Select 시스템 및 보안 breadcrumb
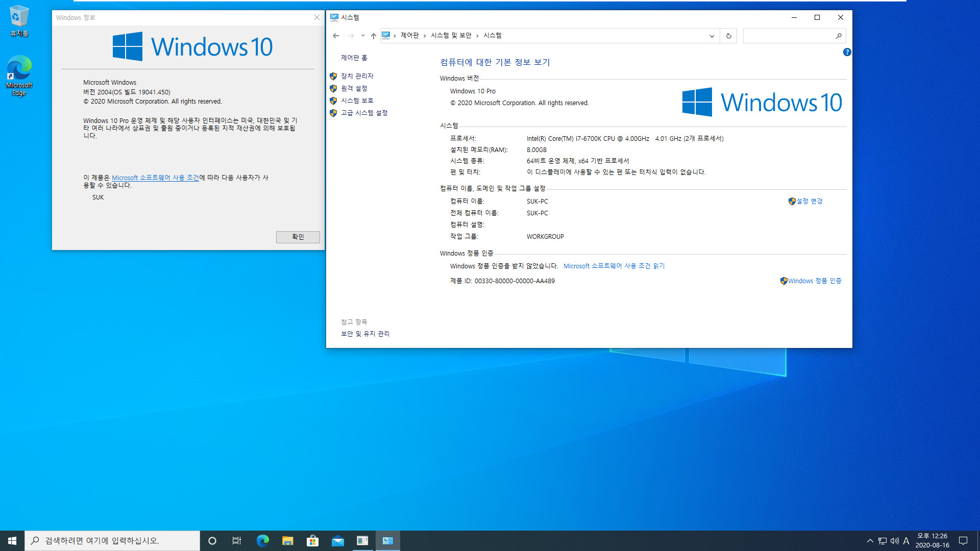 [x=451, y=35]
